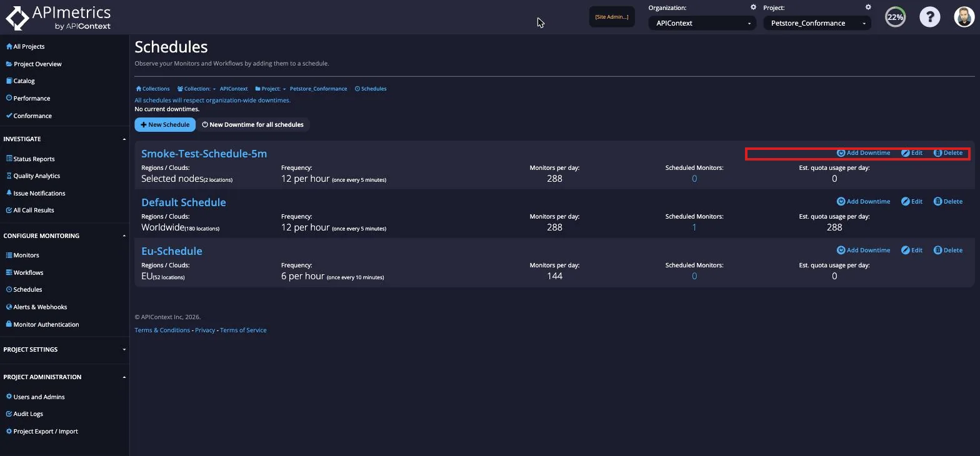Viewport: 980px width, 456px height.
Task: Edit the Eu-Schedule
Action: 912,250
